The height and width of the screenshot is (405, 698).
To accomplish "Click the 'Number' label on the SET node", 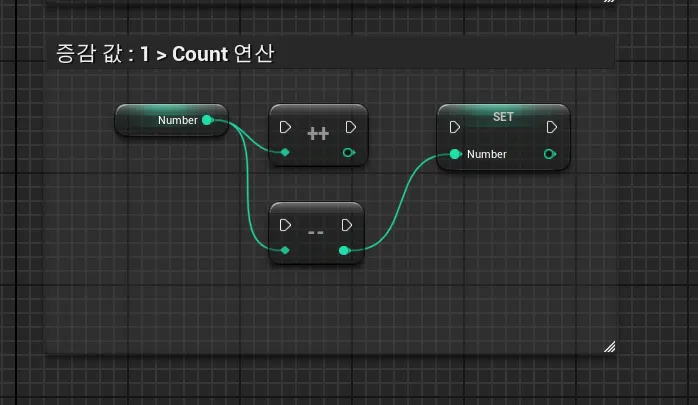I will [487, 154].
